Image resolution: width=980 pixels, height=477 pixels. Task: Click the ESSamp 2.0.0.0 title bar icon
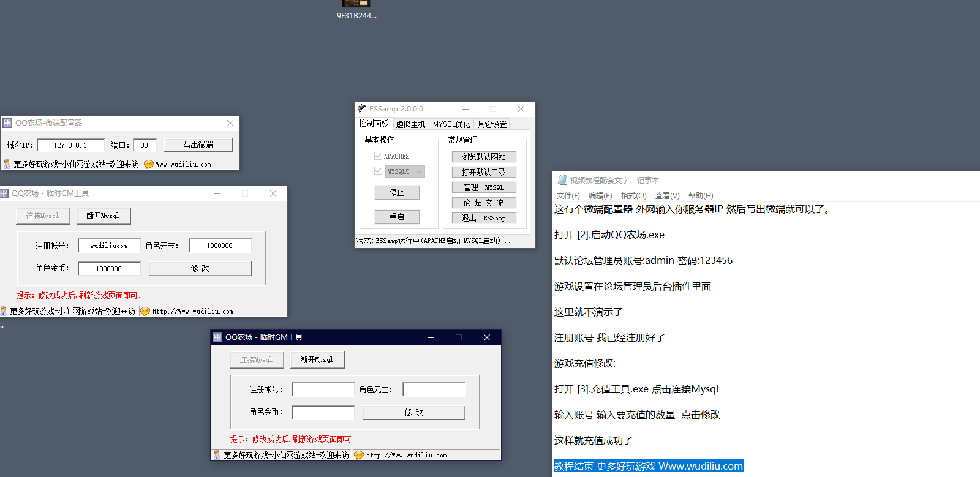362,109
